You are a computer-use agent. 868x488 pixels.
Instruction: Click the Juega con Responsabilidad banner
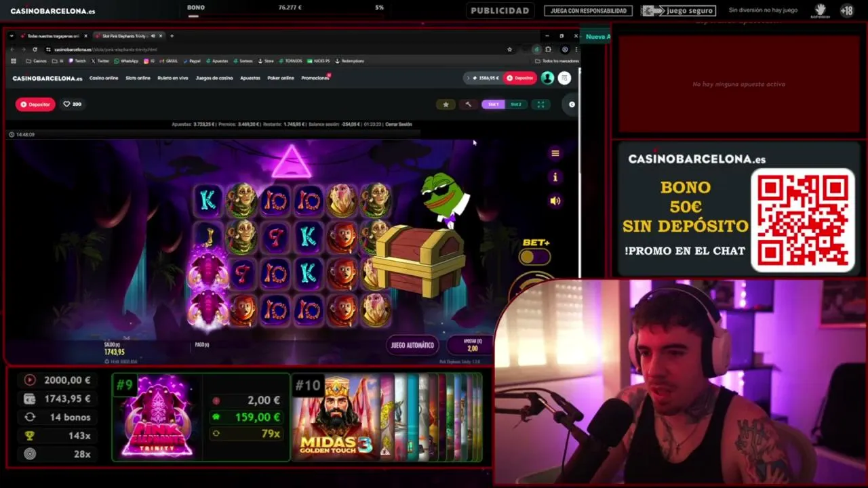[x=588, y=11]
